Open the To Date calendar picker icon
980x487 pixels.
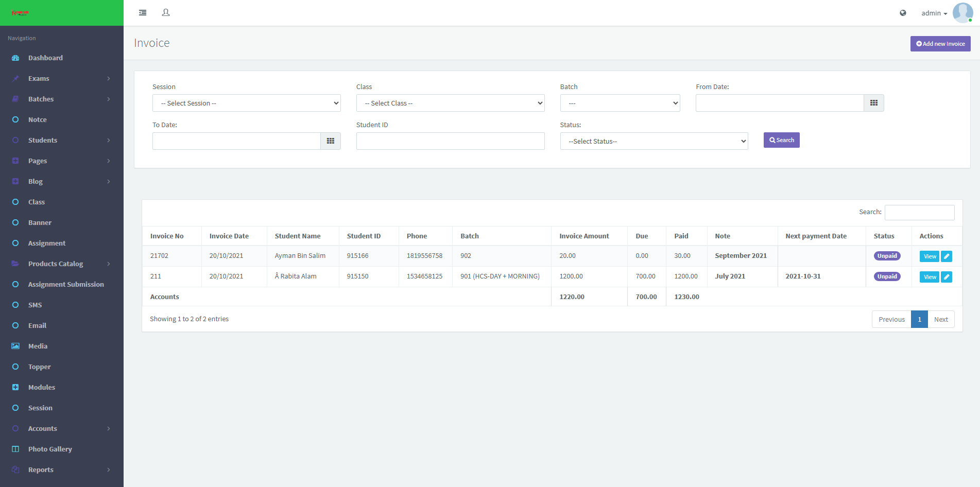pyautogui.click(x=331, y=141)
